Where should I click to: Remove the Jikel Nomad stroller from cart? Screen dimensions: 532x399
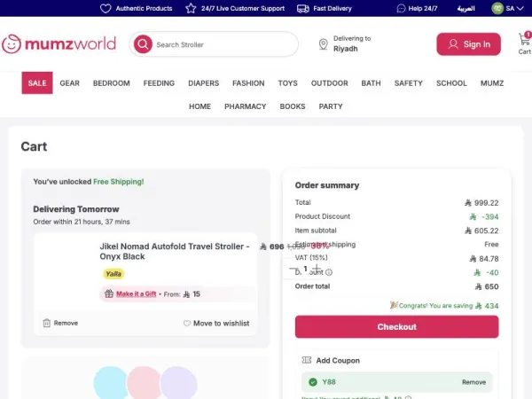tap(60, 323)
